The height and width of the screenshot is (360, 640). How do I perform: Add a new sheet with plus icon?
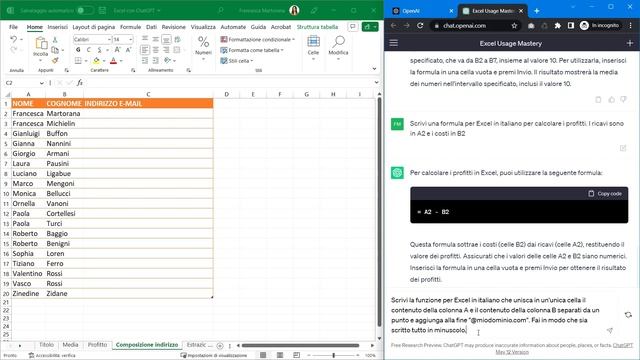(x=220, y=346)
